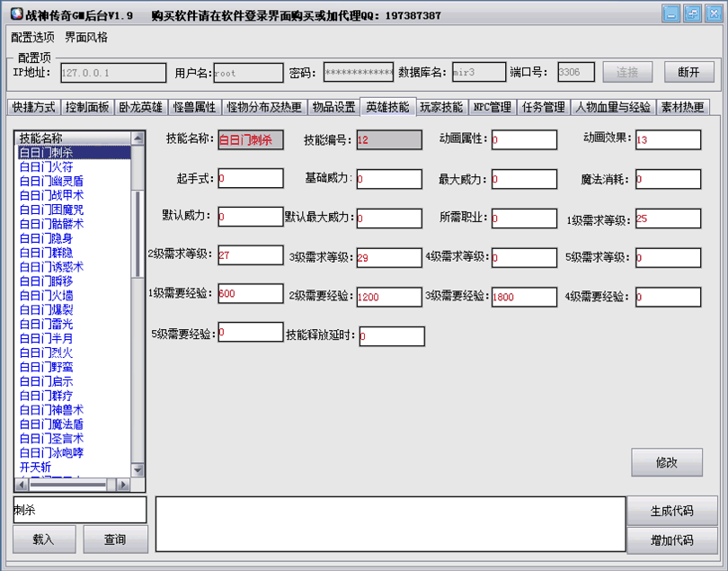Click the IP地址 input field

pyautogui.click(x=113, y=73)
